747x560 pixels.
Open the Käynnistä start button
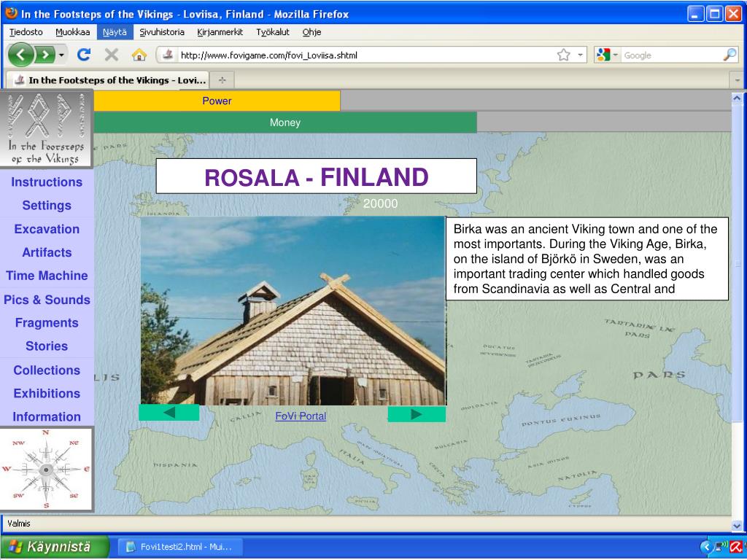tap(55, 546)
